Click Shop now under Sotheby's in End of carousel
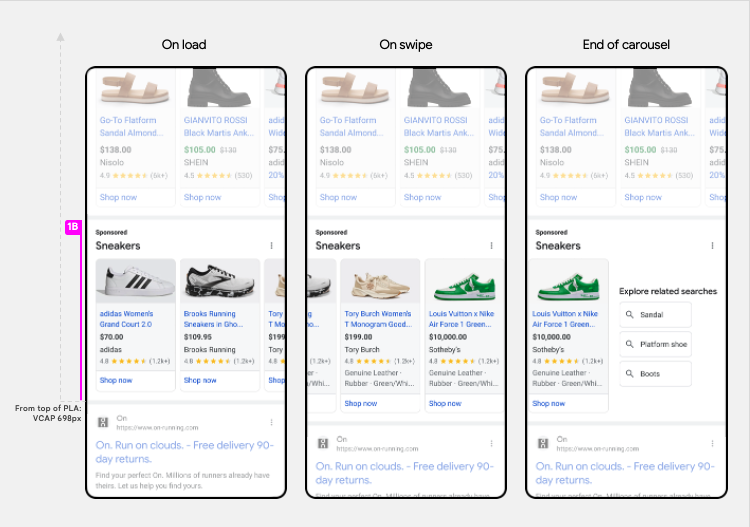The height and width of the screenshot is (527, 750). click(549, 404)
